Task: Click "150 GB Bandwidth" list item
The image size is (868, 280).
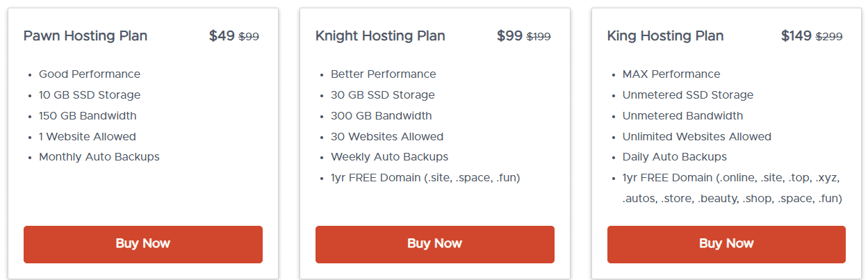Action: click(88, 116)
